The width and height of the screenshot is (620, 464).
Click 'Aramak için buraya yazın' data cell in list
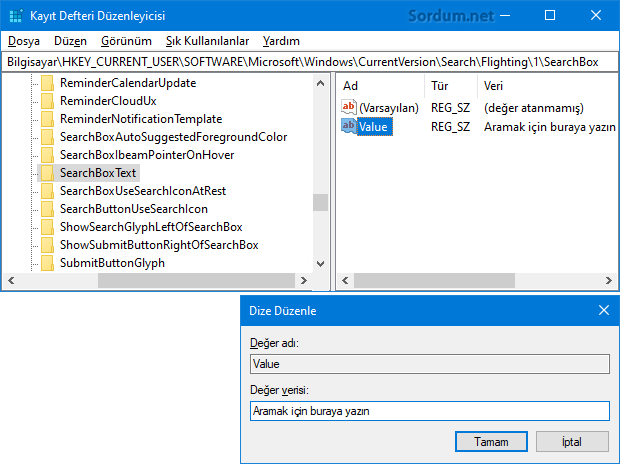tap(550, 127)
